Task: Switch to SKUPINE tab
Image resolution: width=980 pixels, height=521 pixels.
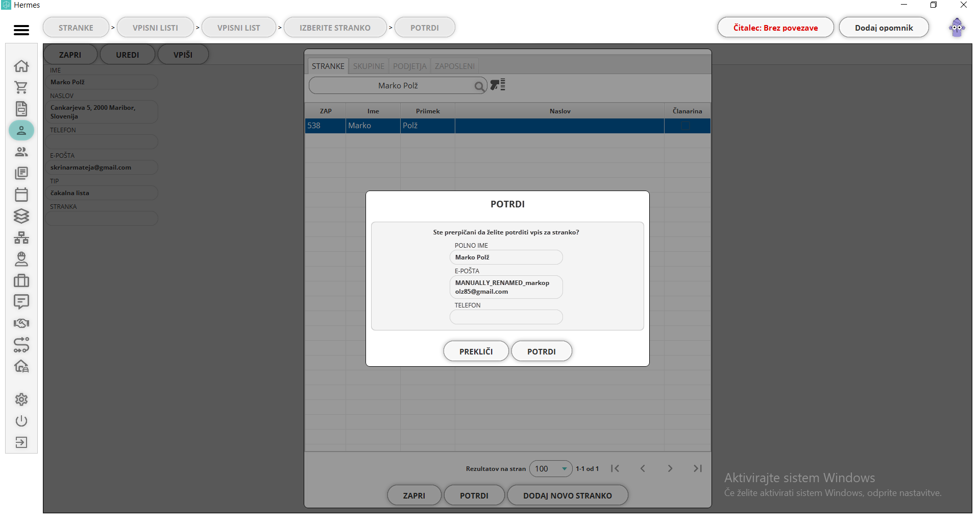Action: [369, 66]
